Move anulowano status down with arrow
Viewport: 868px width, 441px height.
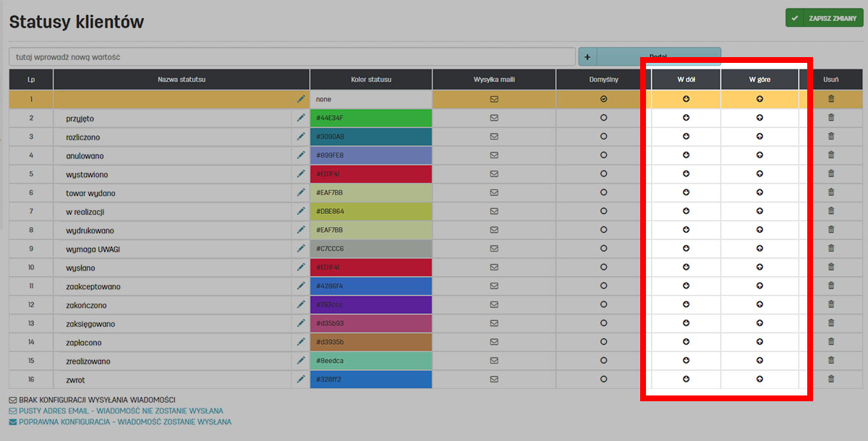686,155
